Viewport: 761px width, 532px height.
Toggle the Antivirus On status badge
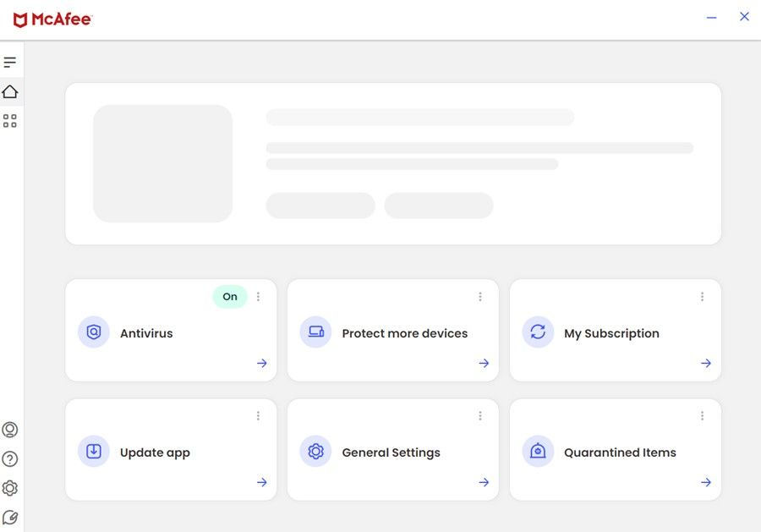click(x=230, y=297)
